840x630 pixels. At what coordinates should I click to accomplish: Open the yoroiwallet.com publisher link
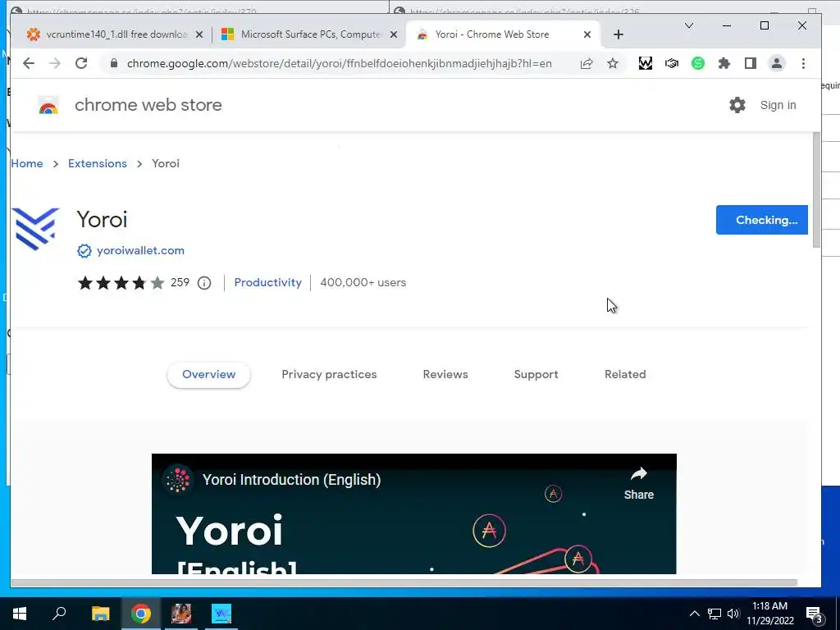[x=140, y=251]
